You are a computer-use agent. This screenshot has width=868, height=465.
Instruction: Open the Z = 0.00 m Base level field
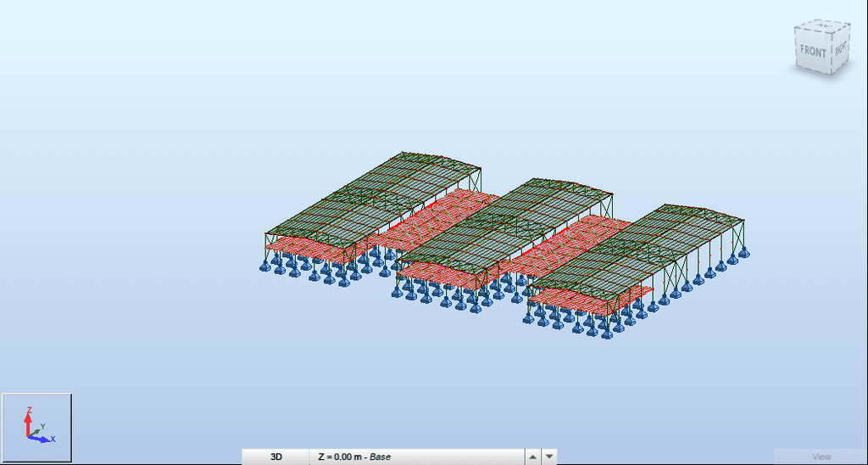click(x=416, y=457)
